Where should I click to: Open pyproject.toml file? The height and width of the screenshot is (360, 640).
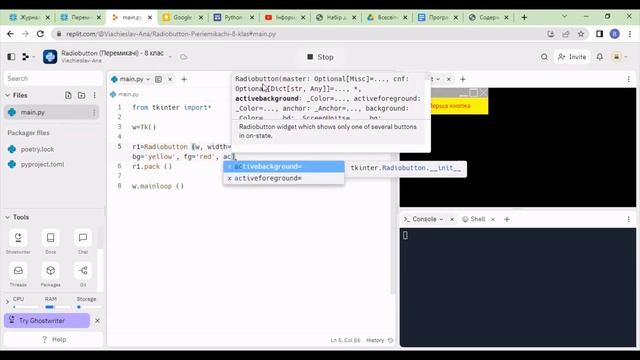(x=42, y=164)
